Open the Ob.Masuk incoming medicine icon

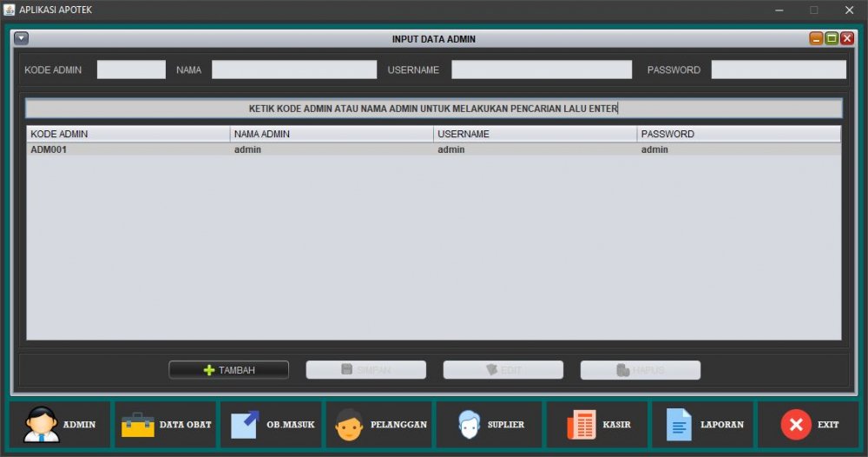click(245, 425)
